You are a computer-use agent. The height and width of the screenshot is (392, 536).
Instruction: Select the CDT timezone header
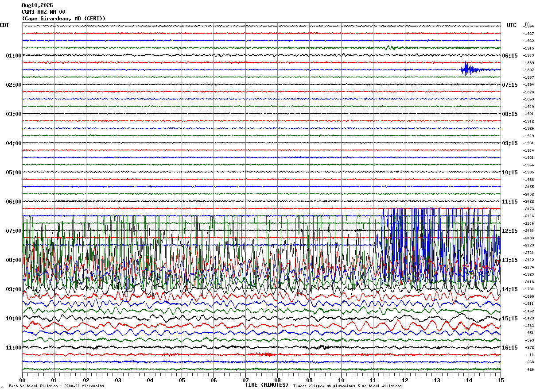coord(4,25)
